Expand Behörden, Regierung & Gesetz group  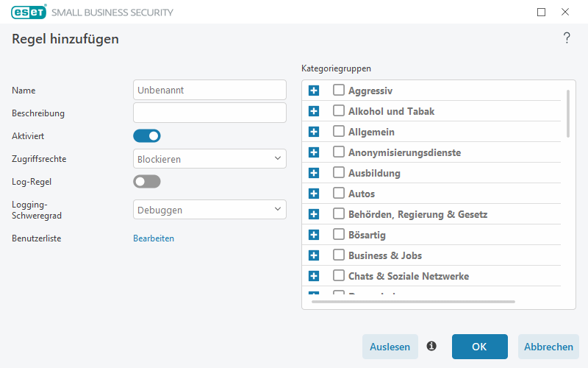coord(314,214)
